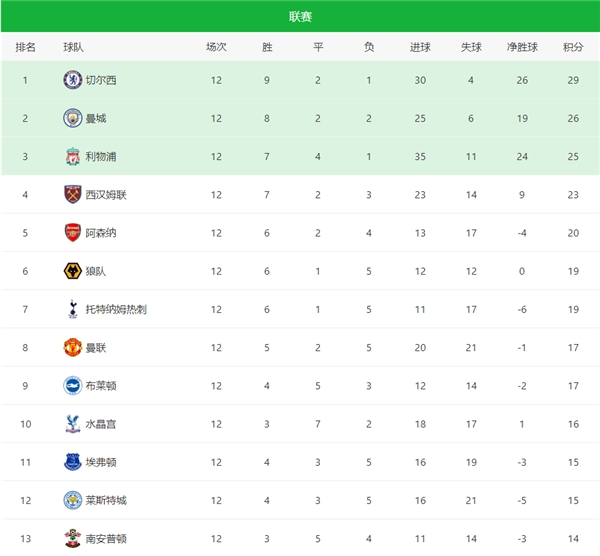Select the 联赛 tab header
The height and width of the screenshot is (556, 600).
[x=300, y=16]
